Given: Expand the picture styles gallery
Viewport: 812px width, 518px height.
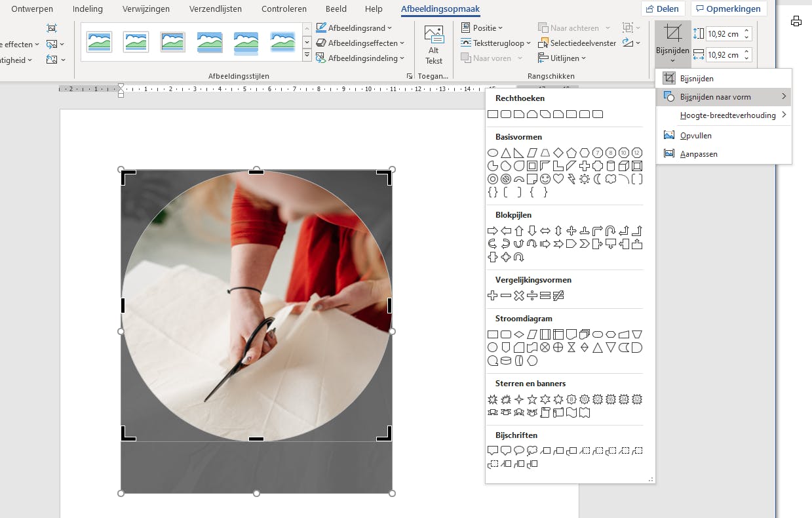Looking at the screenshot, I should pyautogui.click(x=307, y=56).
